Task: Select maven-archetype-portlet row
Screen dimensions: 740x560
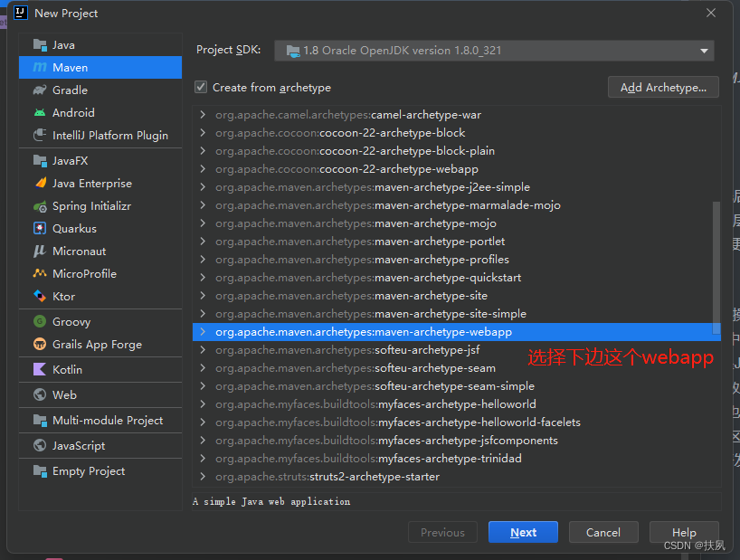Action: [x=456, y=241]
